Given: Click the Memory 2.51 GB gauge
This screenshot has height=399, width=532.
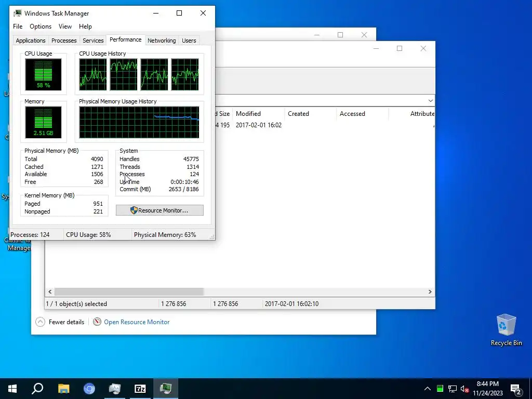Looking at the screenshot, I should pos(43,122).
